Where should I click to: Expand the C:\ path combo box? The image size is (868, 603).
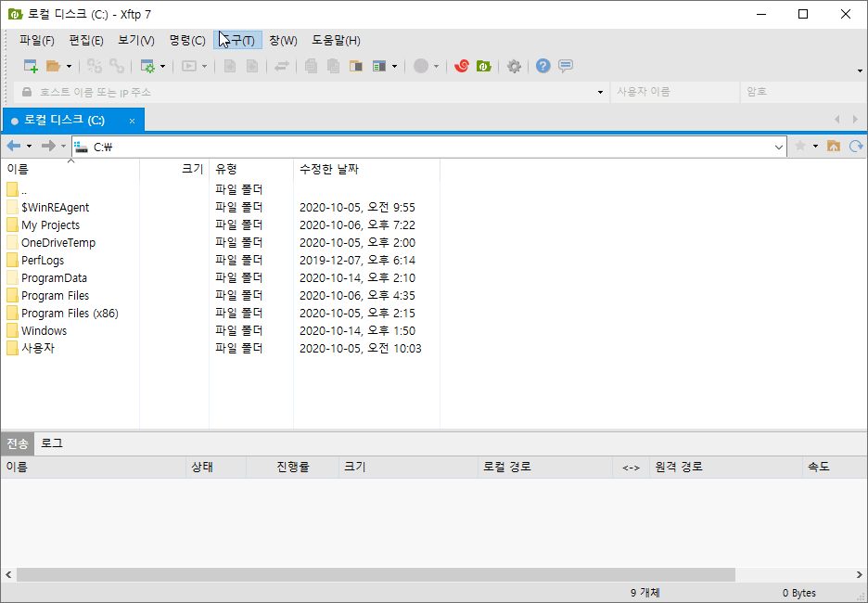(x=779, y=147)
